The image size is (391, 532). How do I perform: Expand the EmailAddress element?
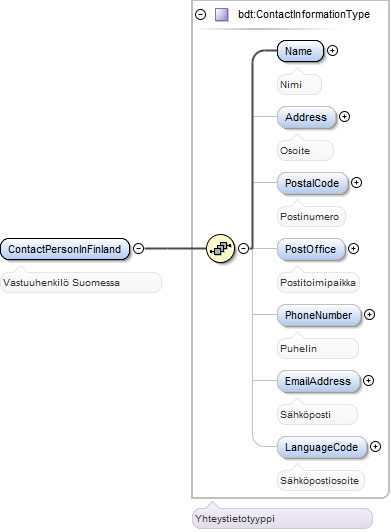(x=368, y=381)
